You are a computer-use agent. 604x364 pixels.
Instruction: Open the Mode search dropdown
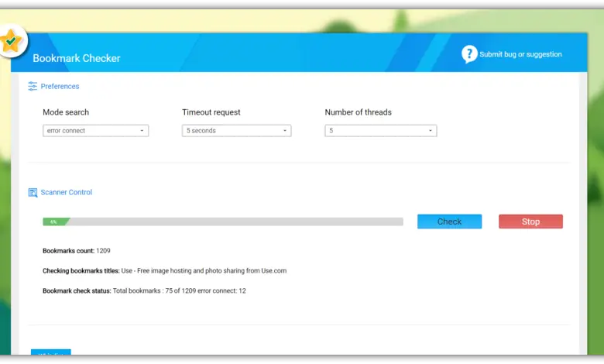(x=95, y=131)
